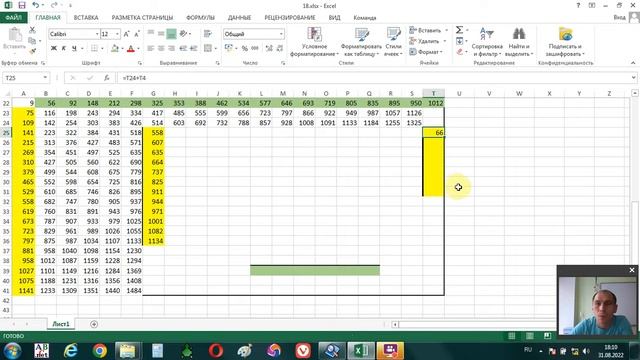Viewport: 640px width, 360px height.
Task: Select the Лист1 sheet tab
Action: point(61,324)
